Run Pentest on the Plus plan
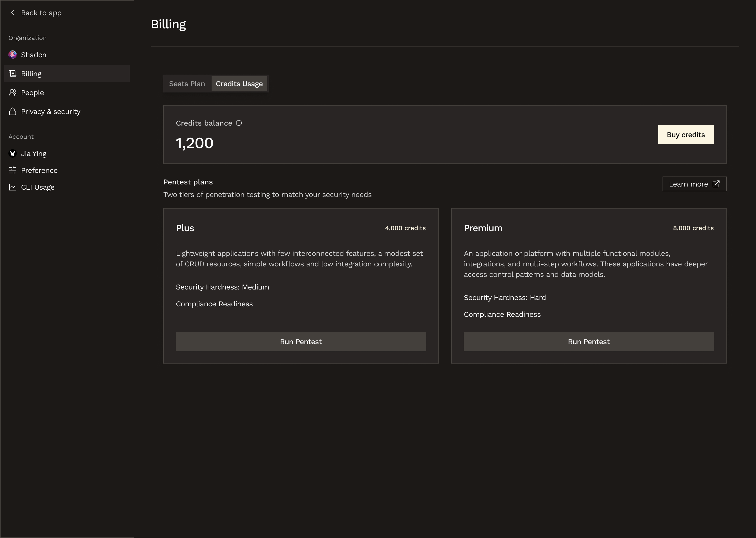 pyautogui.click(x=301, y=342)
